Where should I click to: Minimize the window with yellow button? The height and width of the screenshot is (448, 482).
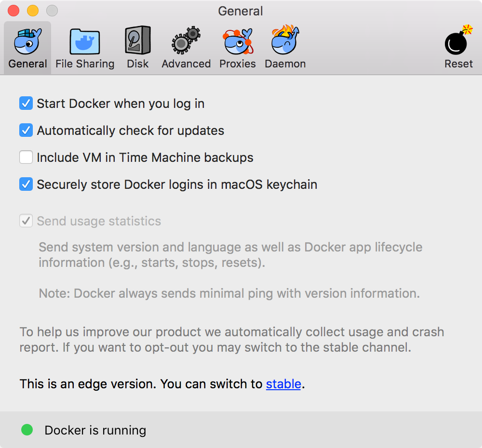point(33,11)
